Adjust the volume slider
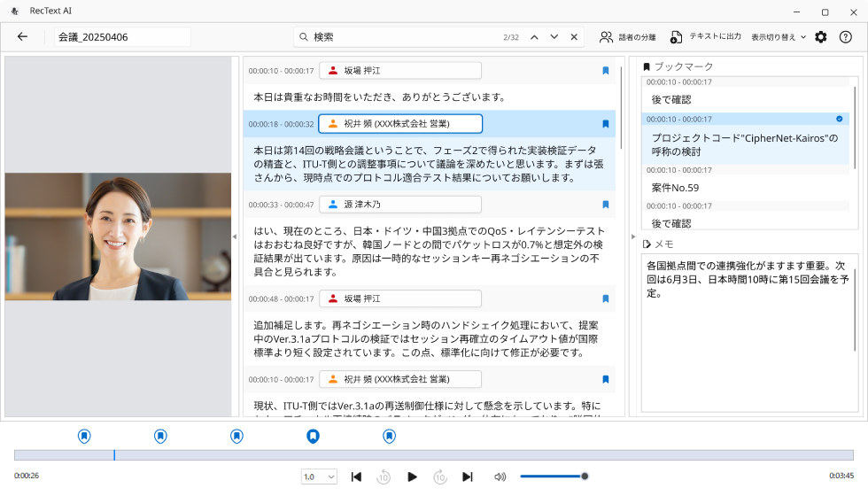Screen dimensions: 868x496 coord(553,477)
